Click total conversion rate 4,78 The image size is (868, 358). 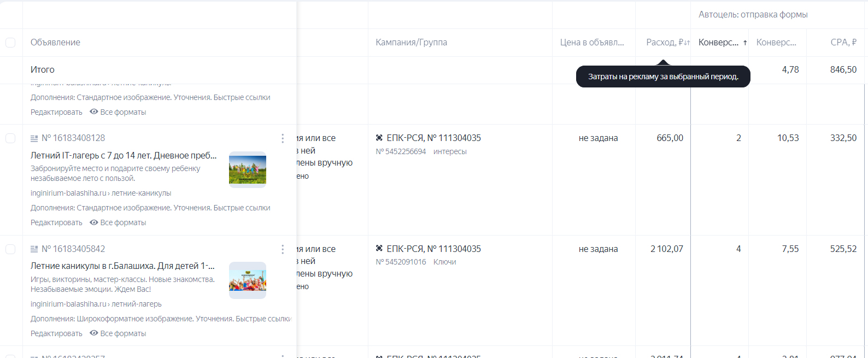click(x=790, y=69)
